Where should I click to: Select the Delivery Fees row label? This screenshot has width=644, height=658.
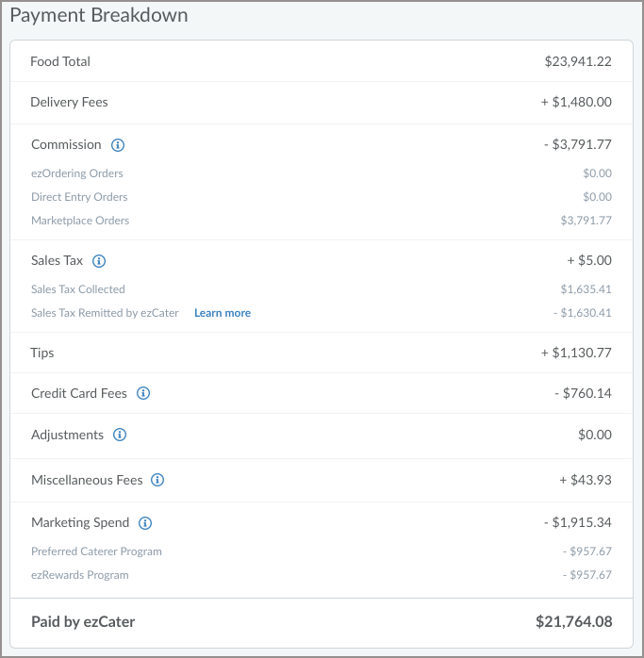pyautogui.click(x=69, y=102)
